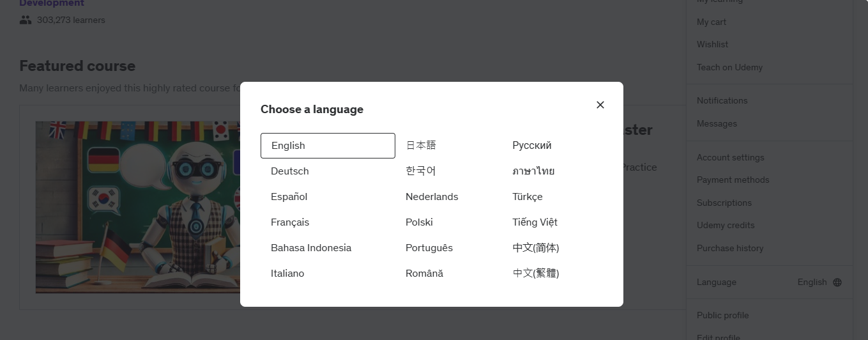Open Messages in account menu
The image size is (868, 340).
coord(717,123)
